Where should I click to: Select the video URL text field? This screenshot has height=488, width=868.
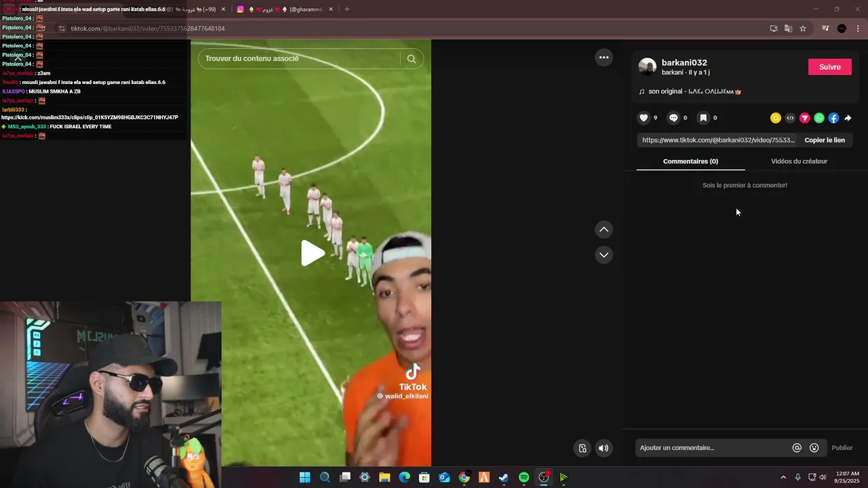(x=718, y=140)
